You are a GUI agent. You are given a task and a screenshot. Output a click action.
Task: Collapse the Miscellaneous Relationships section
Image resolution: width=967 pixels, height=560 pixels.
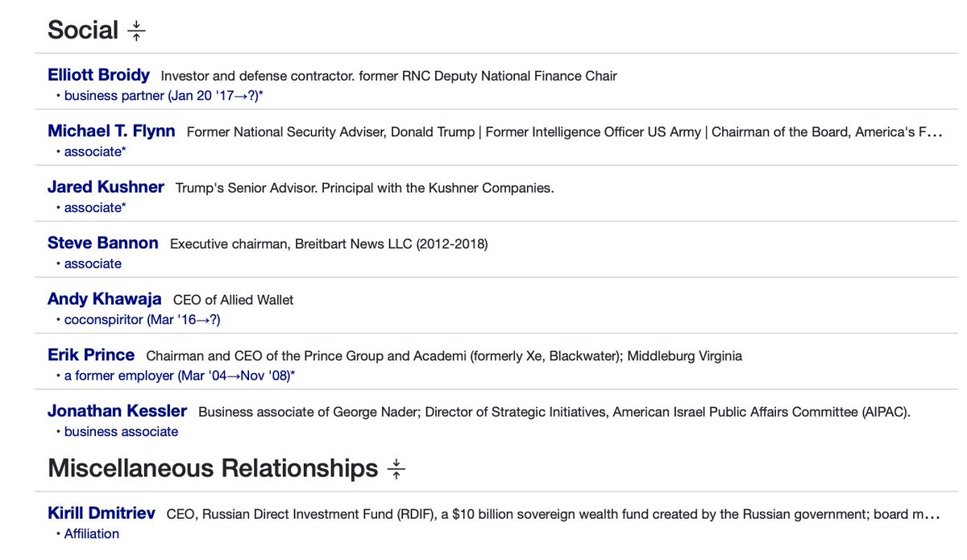(396, 469)
